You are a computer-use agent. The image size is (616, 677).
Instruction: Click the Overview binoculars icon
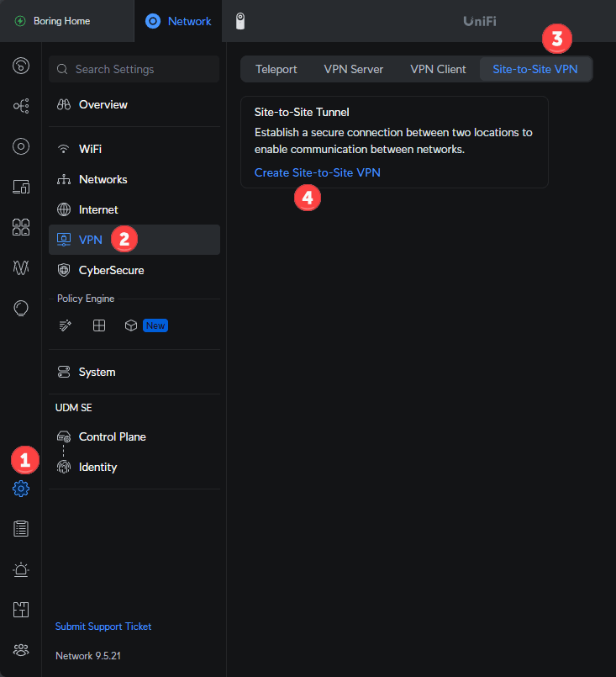pyautogui.click(x=64, y=104)
